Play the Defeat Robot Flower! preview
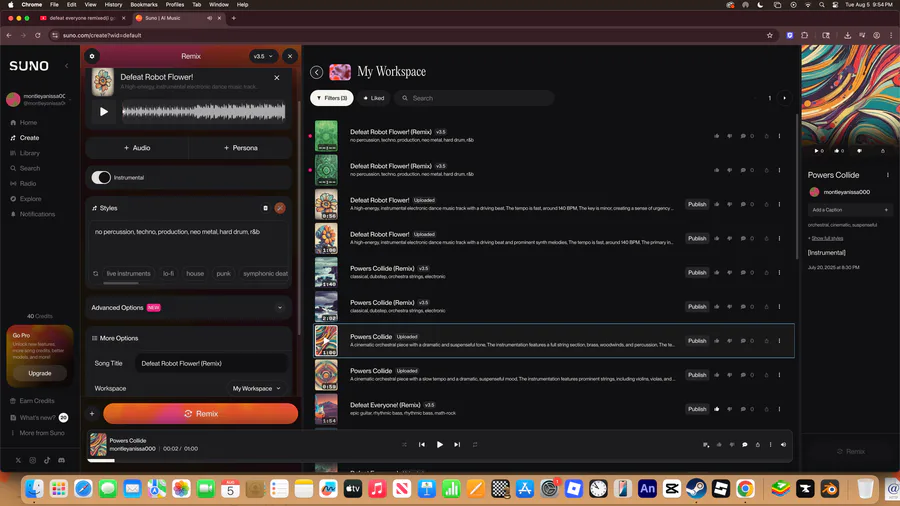 pyautogui.click(x=104, y=112)
